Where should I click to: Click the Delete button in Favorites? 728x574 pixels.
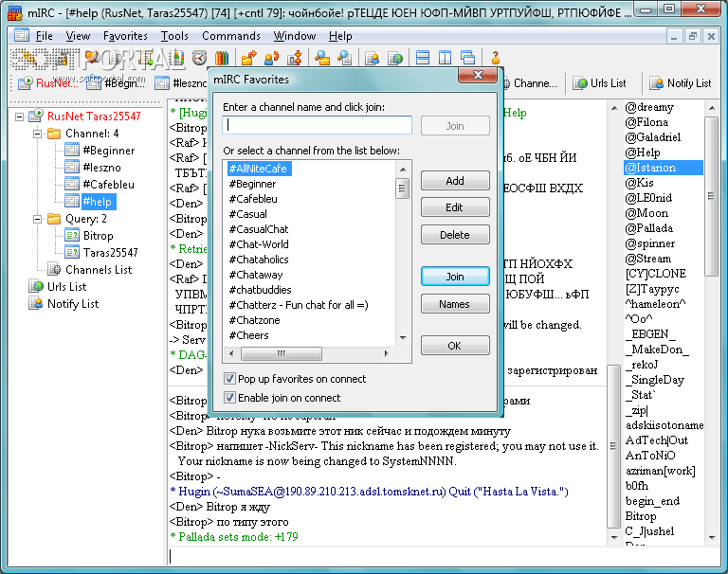click(455, 234)
